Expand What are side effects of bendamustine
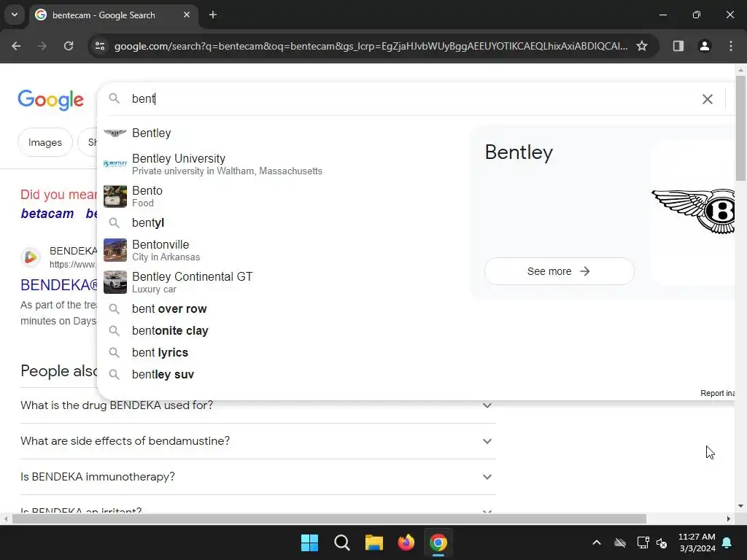The width and height of the screenshot is (747, 560). click(x=258, y=441)
